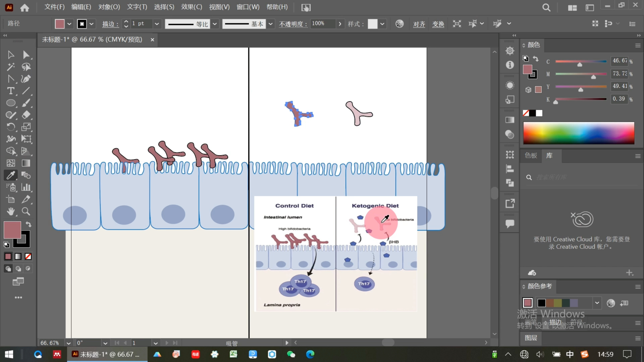Select the Eraser tool
This screenshot has height=362, width=644.
pyautogui.click(x=26, y=115)
